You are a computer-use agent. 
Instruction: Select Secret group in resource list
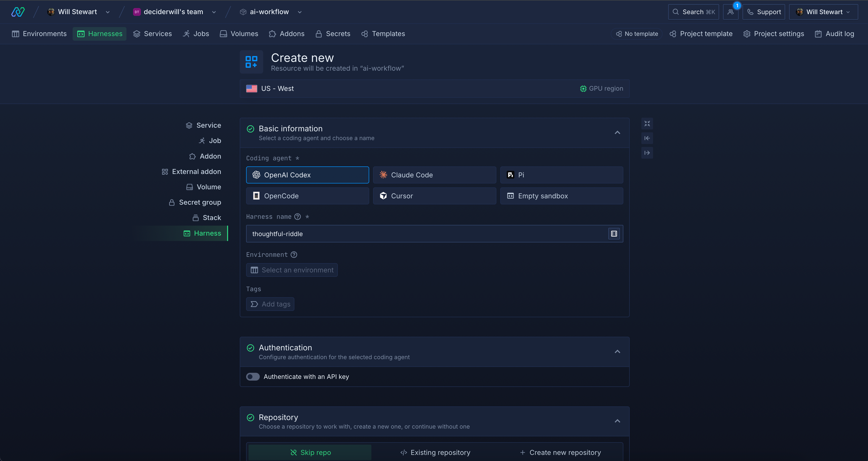pyautogui.click(x=195, y=202)
